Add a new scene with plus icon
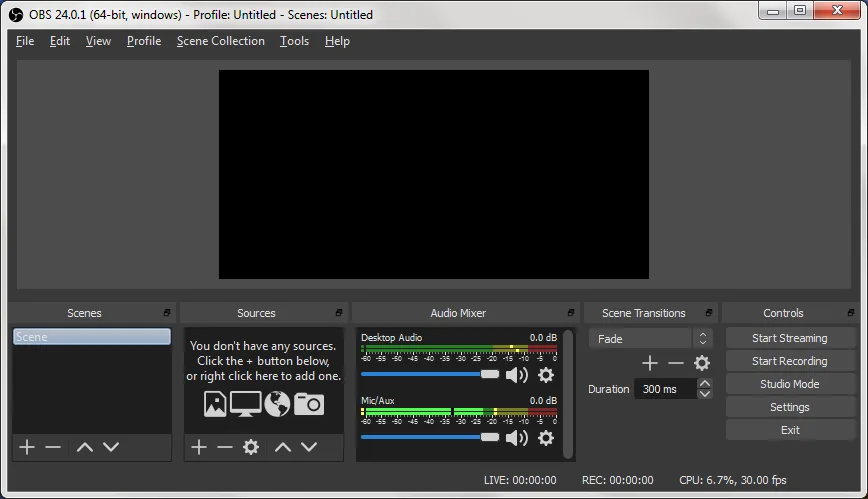 coord(27,446)
